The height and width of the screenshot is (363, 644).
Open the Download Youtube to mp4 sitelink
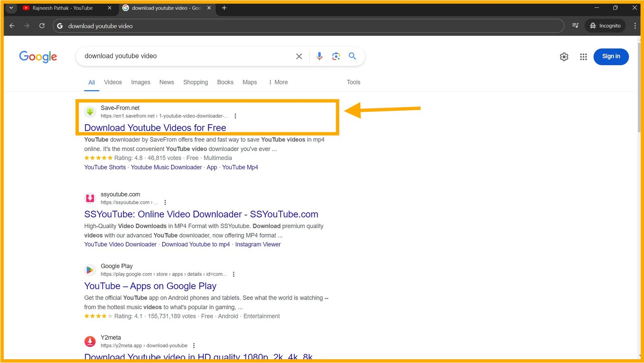tap(196, 244)
